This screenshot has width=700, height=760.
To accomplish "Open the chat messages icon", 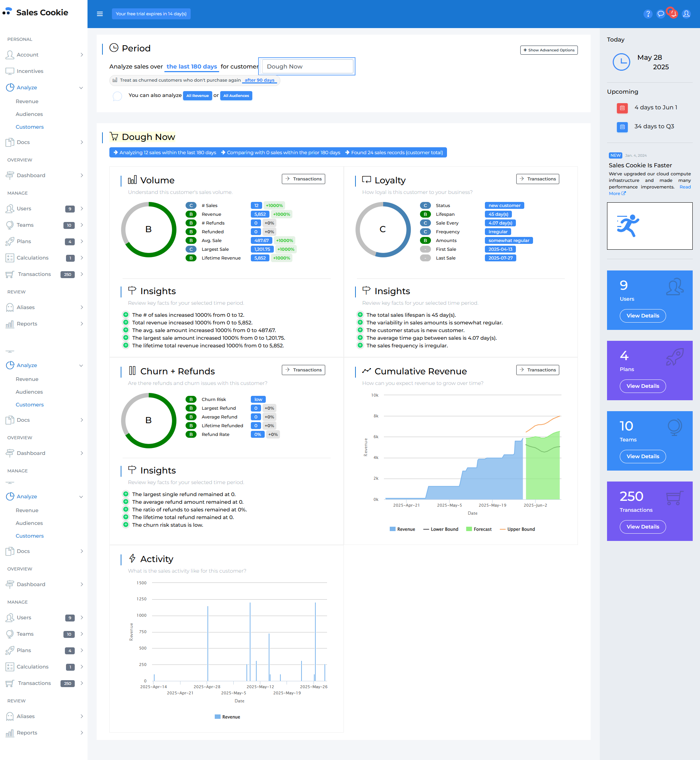I will (661, 14).
